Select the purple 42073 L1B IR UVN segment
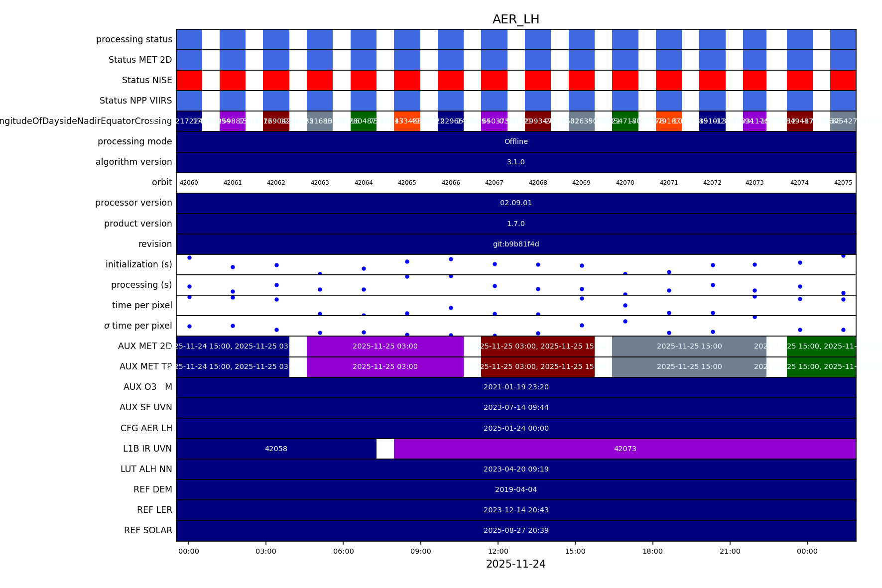Image resolution: width=882 pixels, height=588 pixels. 625,449
